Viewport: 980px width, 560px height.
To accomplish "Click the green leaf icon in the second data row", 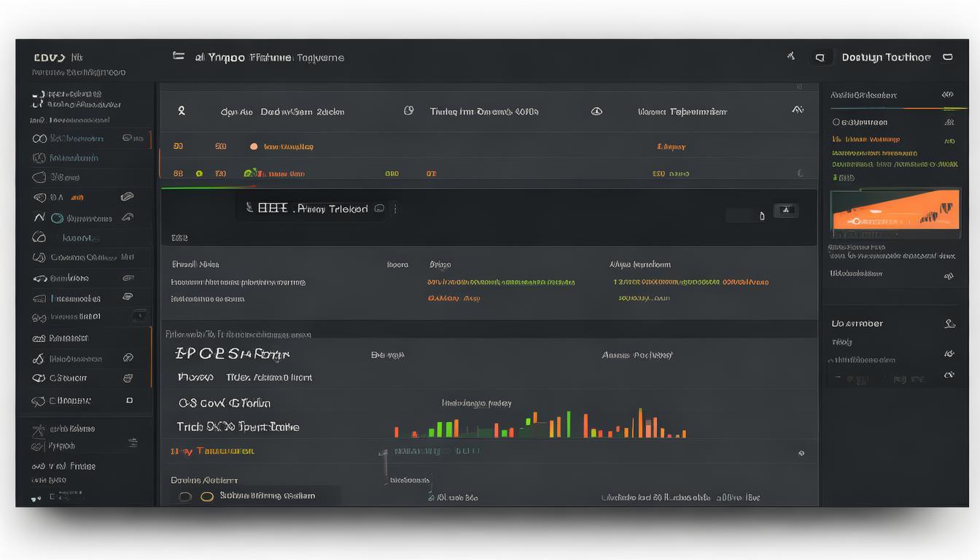I will [249, 174].
